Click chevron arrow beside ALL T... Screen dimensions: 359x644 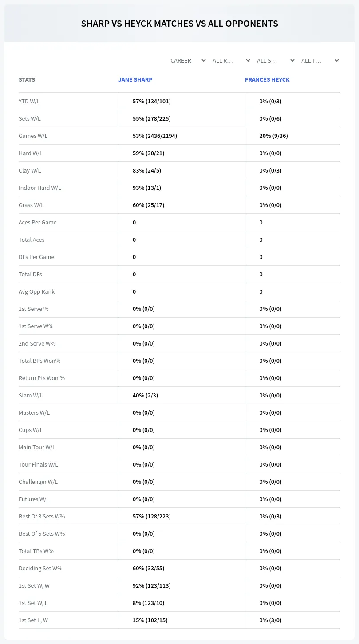click(336, 60)
